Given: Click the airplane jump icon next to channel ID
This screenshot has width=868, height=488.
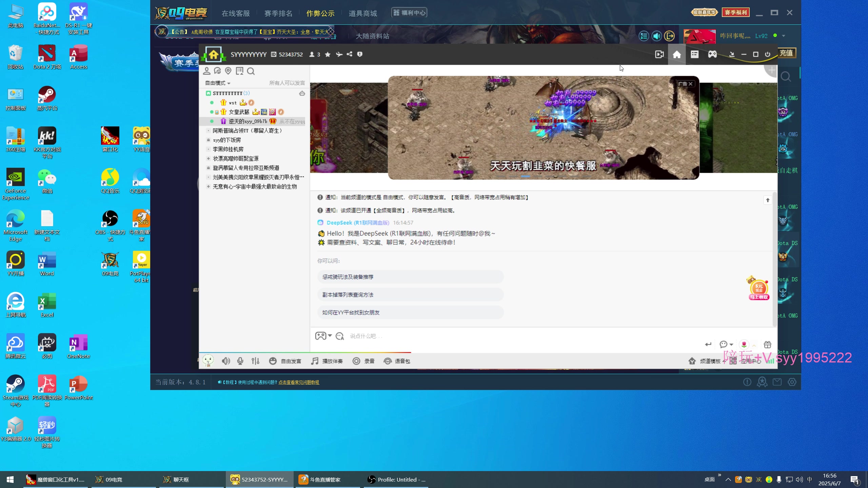Looking at the screenshot, I should [339, 54].
